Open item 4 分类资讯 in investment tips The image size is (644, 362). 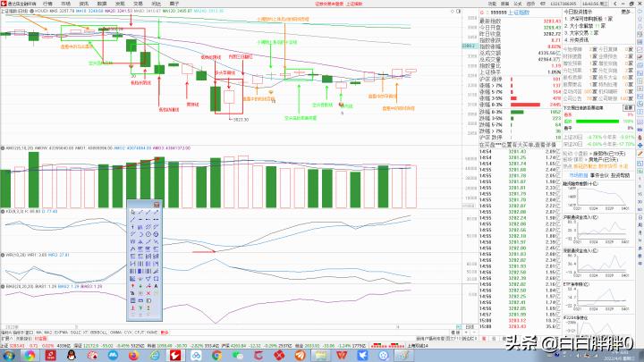[577, 40]
